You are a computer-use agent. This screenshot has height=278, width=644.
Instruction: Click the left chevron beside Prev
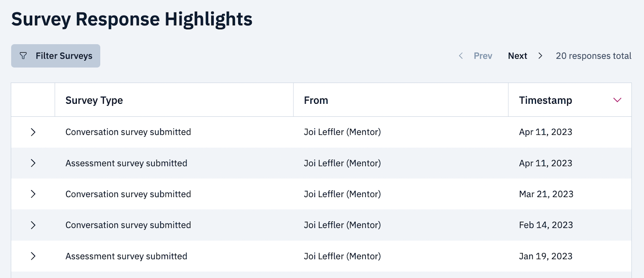pos(461,56)
